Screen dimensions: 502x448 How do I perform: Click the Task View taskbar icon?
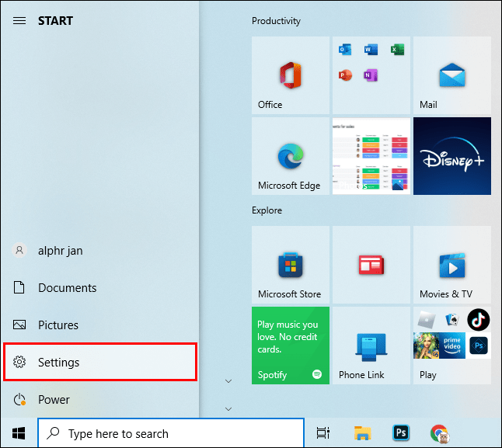pos(323,433)
